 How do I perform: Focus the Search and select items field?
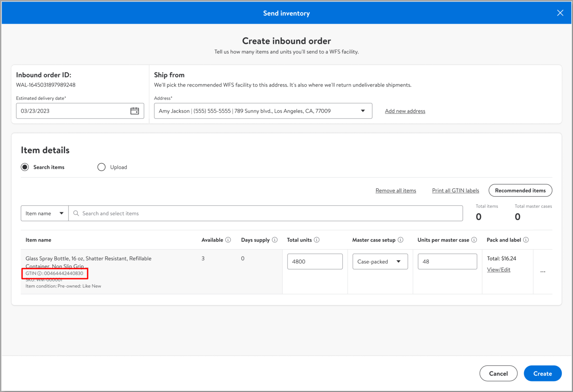pos(266,213)
